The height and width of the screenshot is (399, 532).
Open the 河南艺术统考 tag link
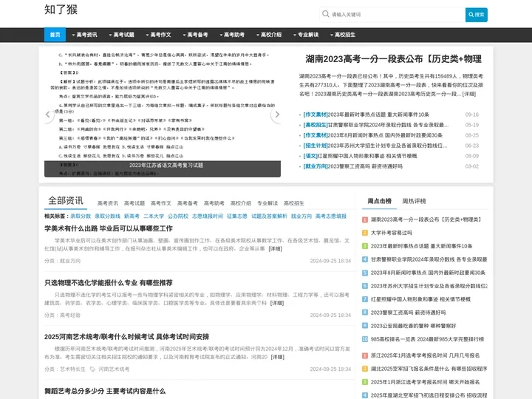[x=114, y=369]
